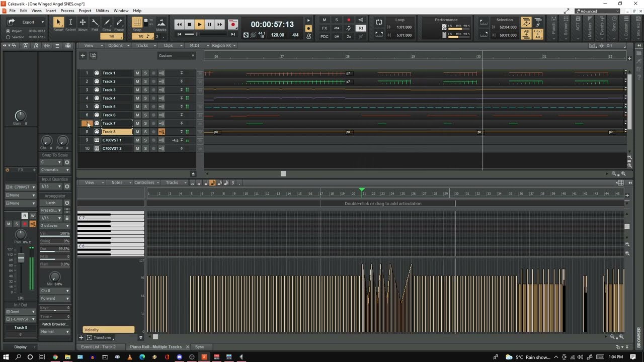Fast forward the transport
This screenshot has width=644, height=362.
219,24
